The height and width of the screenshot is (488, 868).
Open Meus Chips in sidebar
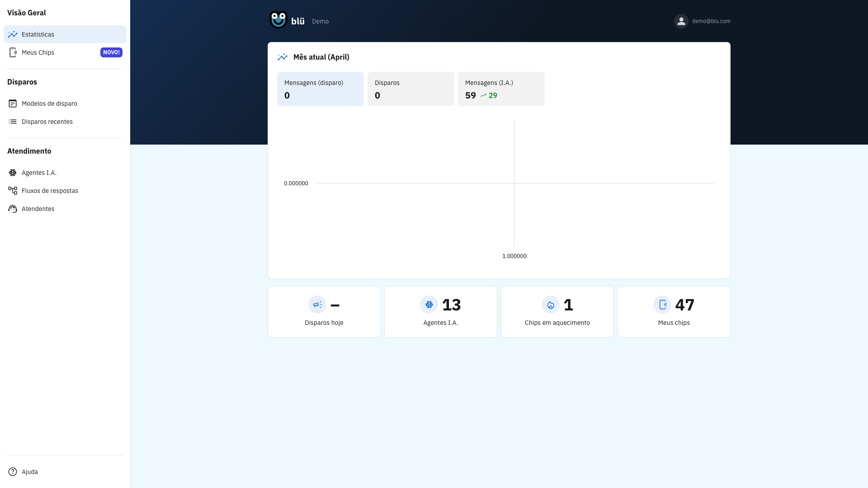38,52
